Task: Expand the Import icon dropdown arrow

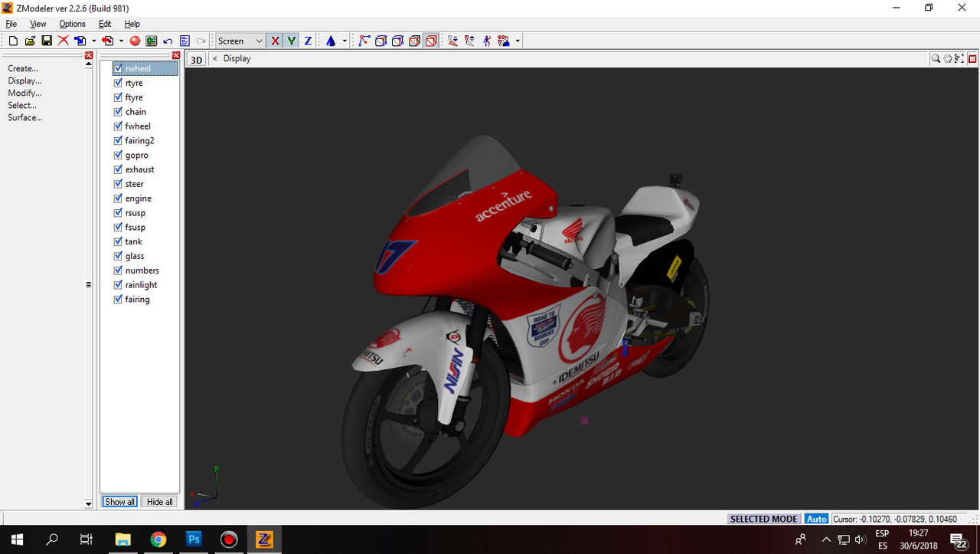Action: [x=93, y=41]
